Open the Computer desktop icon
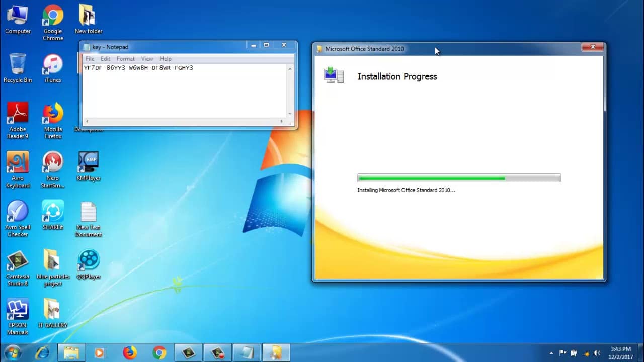 (18, 20)
